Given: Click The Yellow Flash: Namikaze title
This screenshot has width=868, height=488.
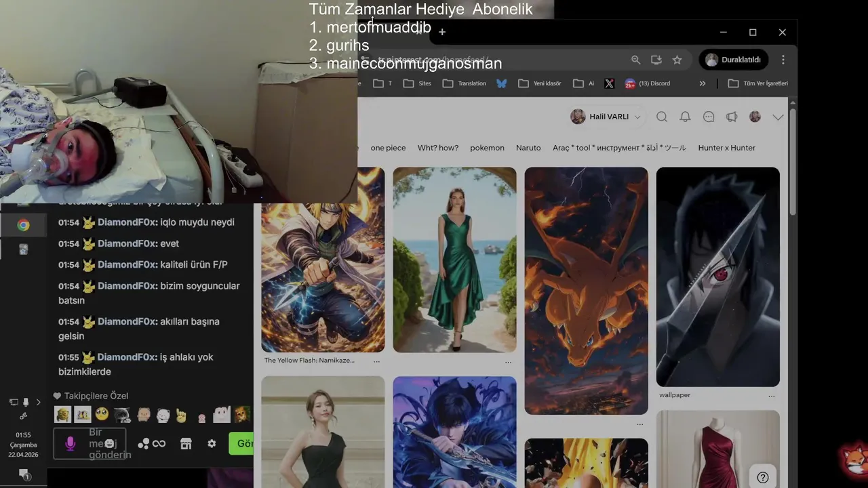Looking at the screenshot, I should [309, 361].
